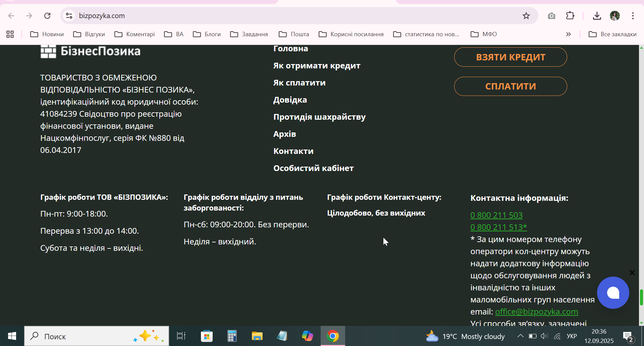Image resolution: width=644 pixels, height=346 pixels.
Task: Click the БізнесПозика logo
Action: [x=91, y=51]
